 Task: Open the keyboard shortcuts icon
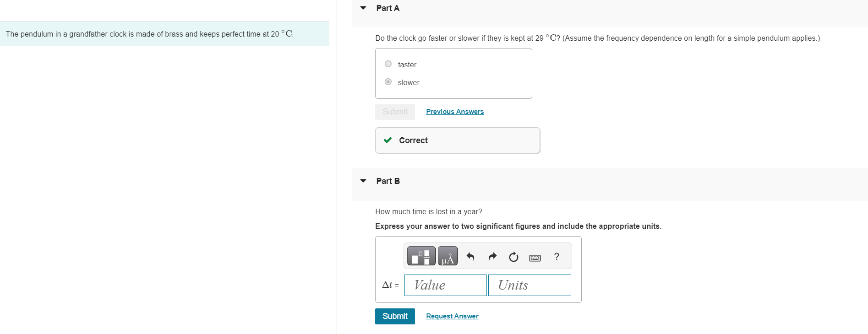(535, 258)
